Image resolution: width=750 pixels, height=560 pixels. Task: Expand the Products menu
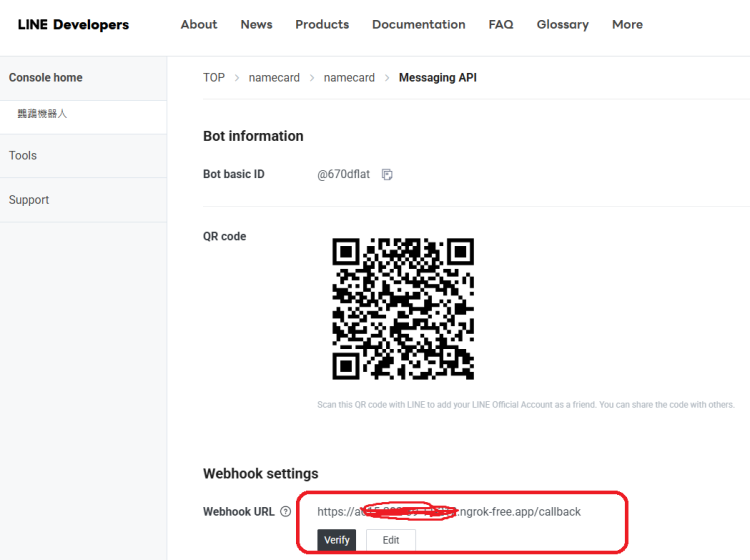pyautogui.click(x=322, y=25)
